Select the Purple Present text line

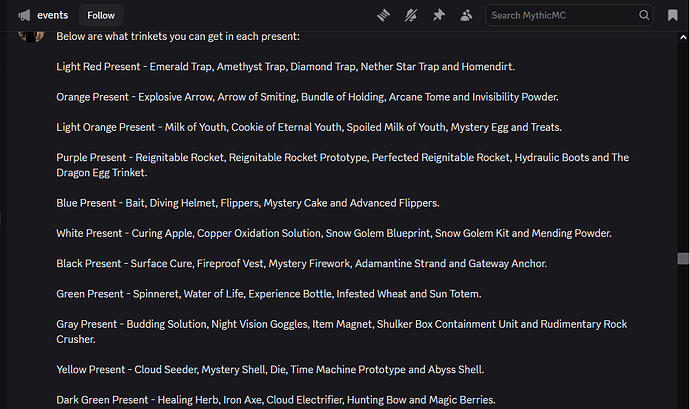(342, 158)
